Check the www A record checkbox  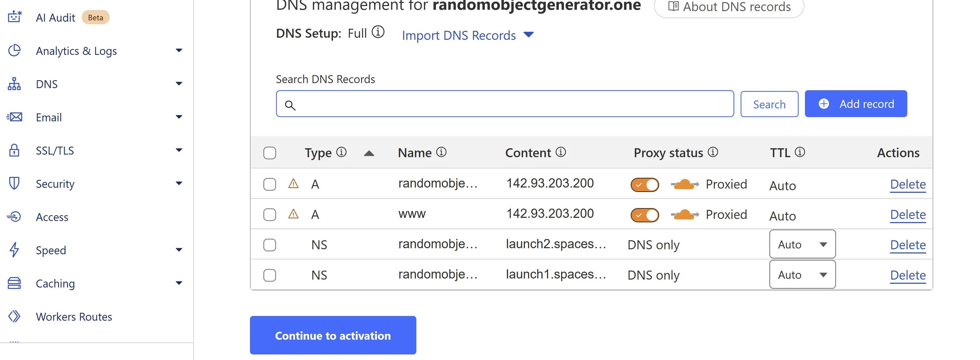click(270, 215)
